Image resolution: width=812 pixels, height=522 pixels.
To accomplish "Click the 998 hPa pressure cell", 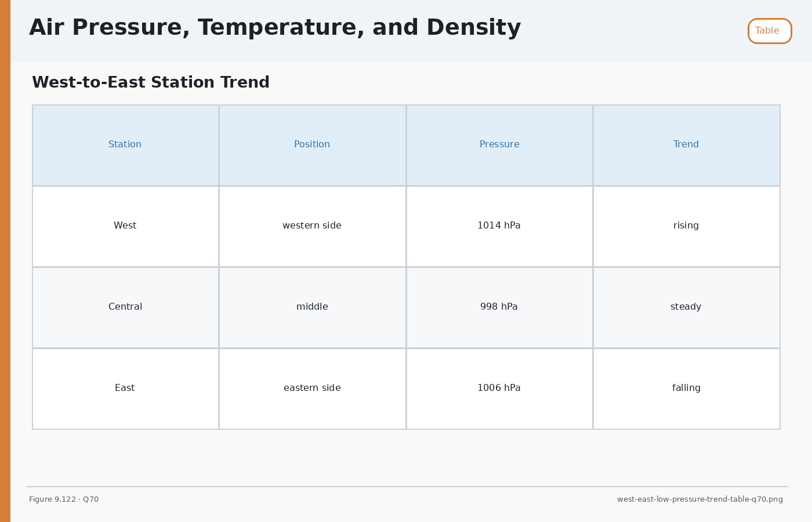I will click(x=499, y=307).
